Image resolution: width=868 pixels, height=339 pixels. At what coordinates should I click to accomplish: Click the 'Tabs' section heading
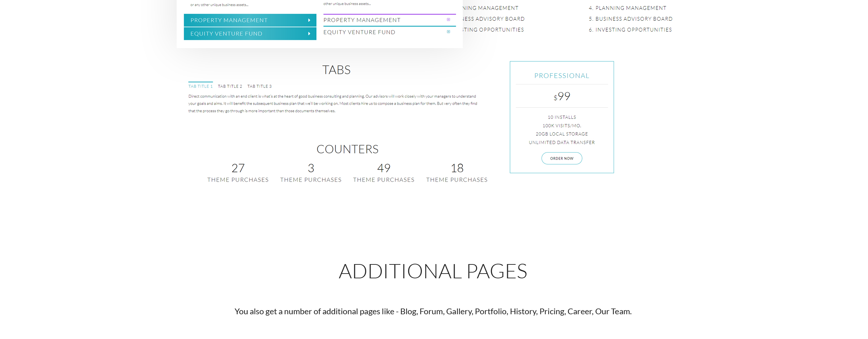[336, 70]
